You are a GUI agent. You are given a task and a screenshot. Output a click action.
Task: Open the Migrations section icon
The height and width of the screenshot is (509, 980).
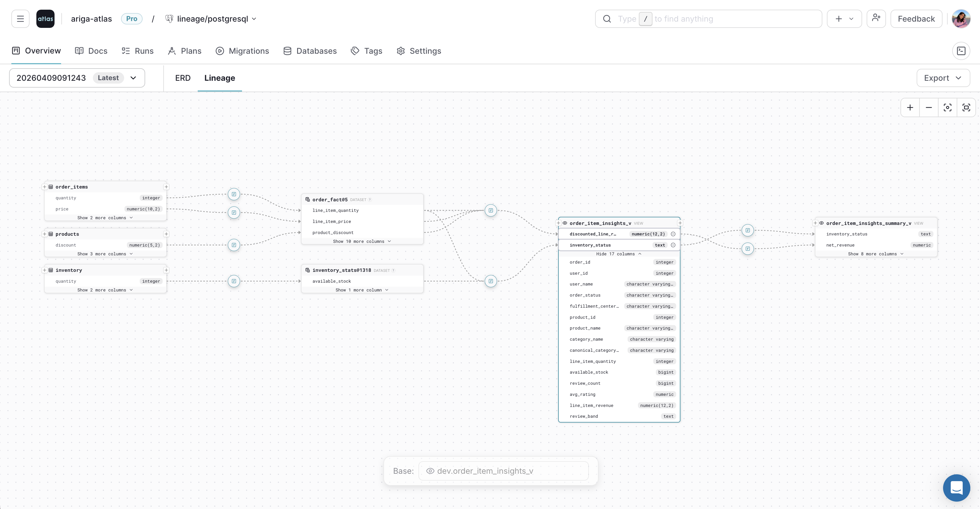click(220, 51)
